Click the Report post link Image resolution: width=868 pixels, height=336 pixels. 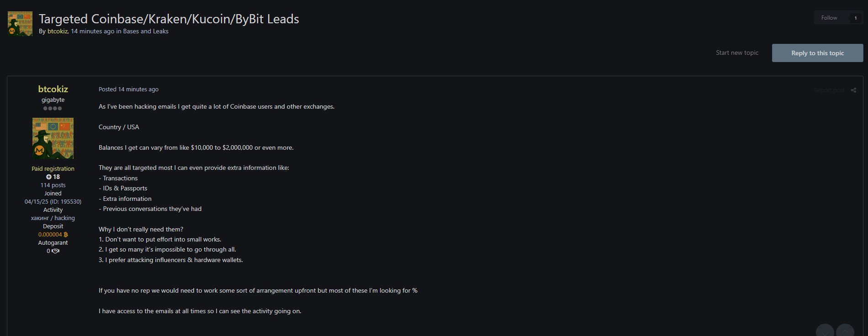(829, 90)
